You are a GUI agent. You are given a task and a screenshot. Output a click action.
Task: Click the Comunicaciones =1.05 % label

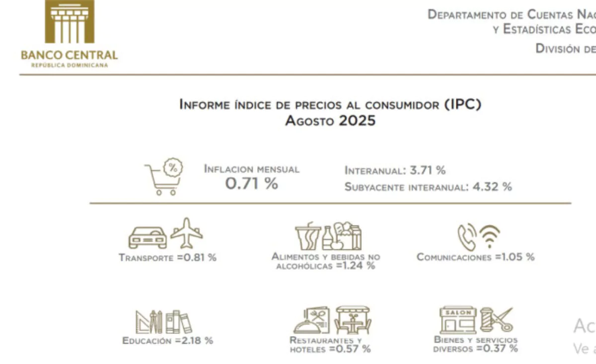click(x=475, y=257)
